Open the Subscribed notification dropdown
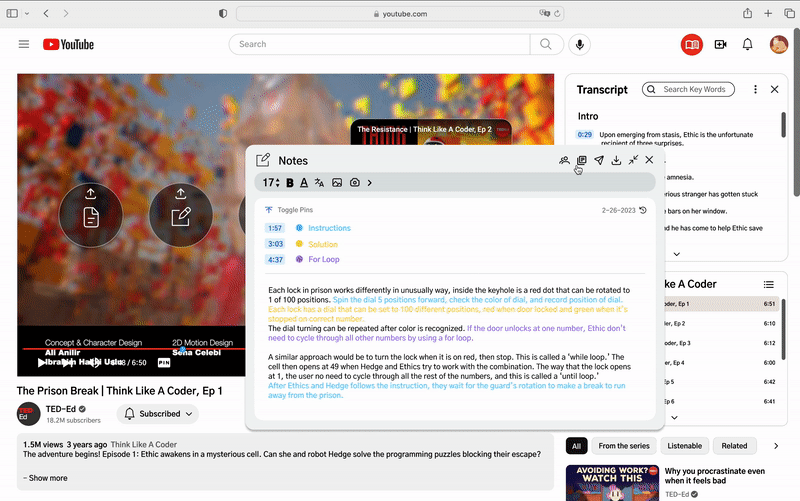800x501 pixels. (x=158, y=414)
